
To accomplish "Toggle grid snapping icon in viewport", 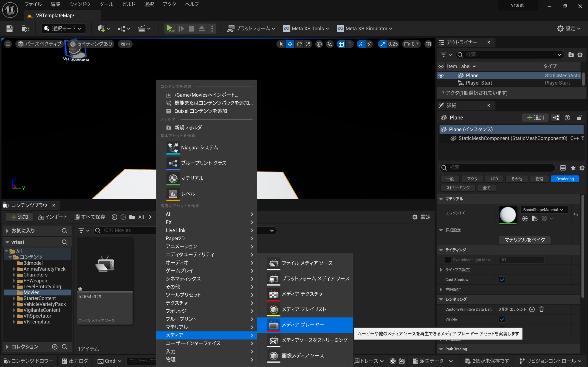I will (341, 44).
